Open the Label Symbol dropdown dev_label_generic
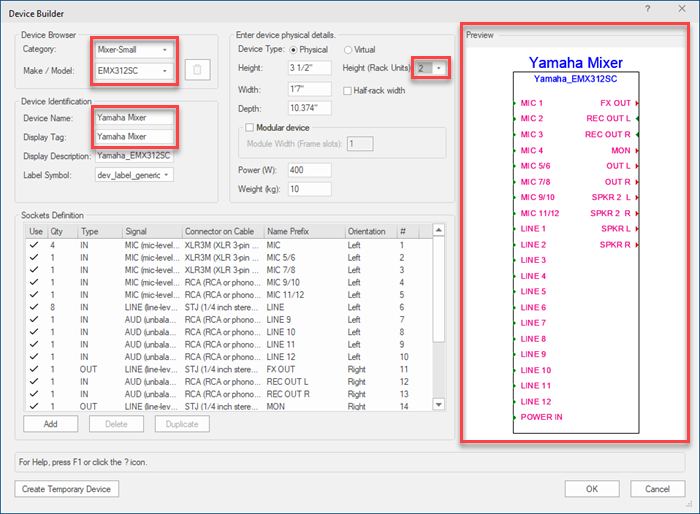700x514 pixels. [x=134, y=175]
